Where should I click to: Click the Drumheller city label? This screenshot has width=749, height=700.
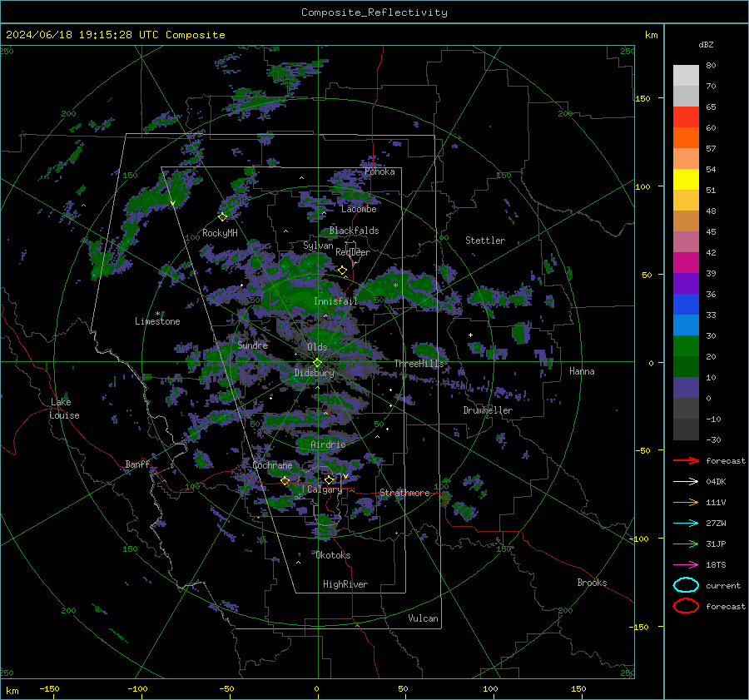(488, 410)
